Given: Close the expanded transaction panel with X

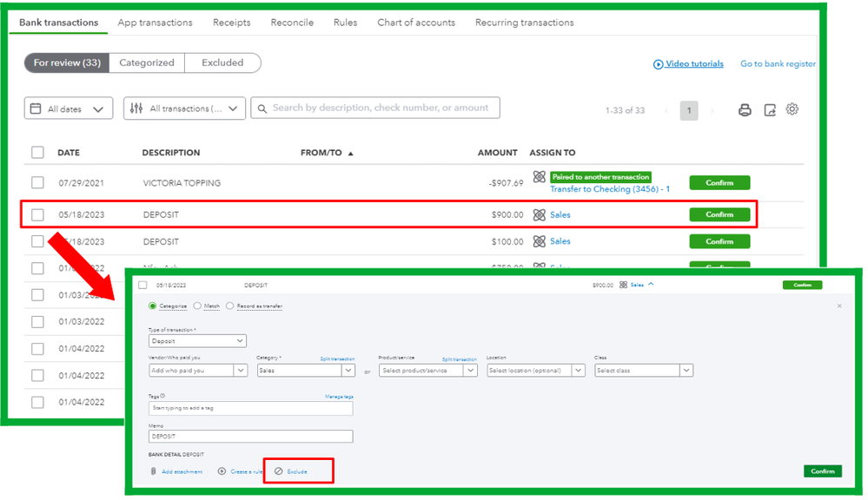Looking at the screenshot, I should point(839,306).
